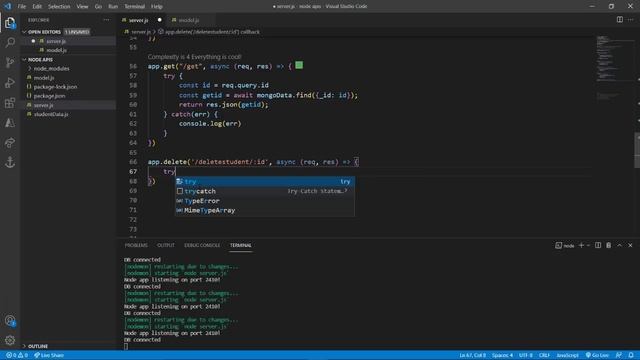
Task: Open the Selection menu
Action: coord(59,7)
